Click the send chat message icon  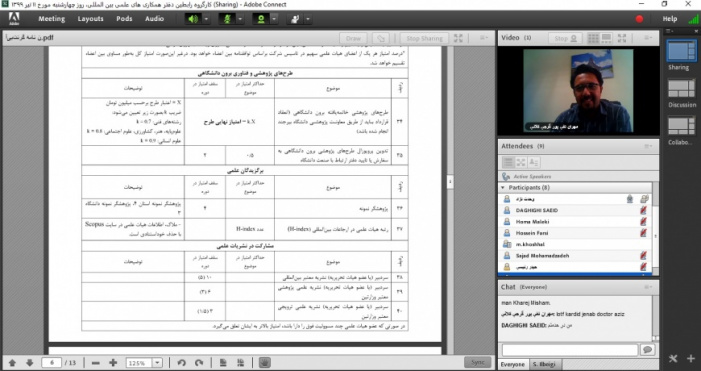click(647, 350)
